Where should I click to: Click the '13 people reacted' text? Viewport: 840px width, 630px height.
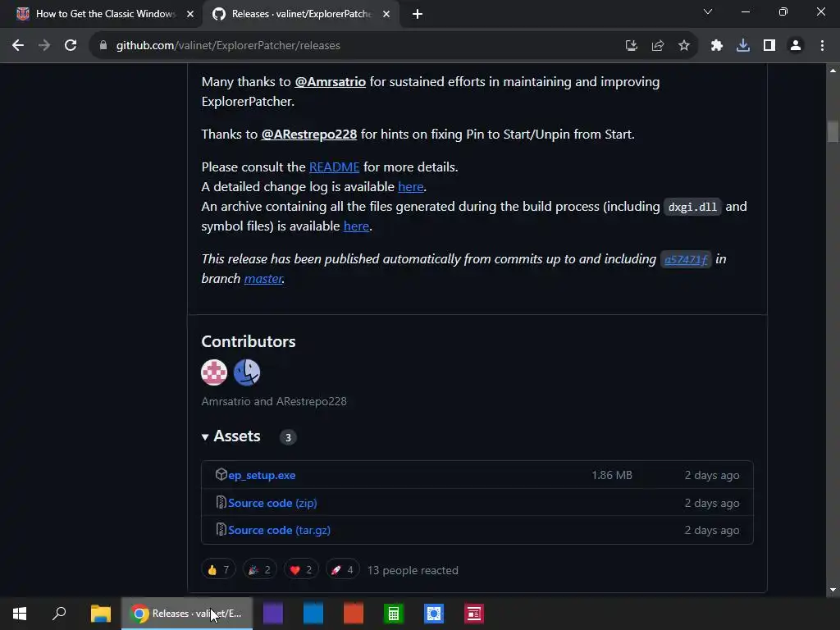pyautogui.click(x=413, y=571)
